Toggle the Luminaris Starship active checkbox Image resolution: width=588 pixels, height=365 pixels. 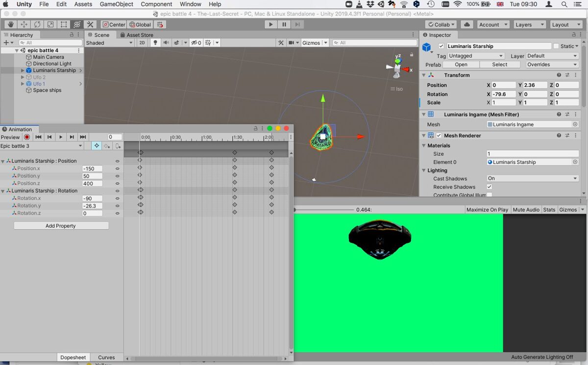coord(441,46)
